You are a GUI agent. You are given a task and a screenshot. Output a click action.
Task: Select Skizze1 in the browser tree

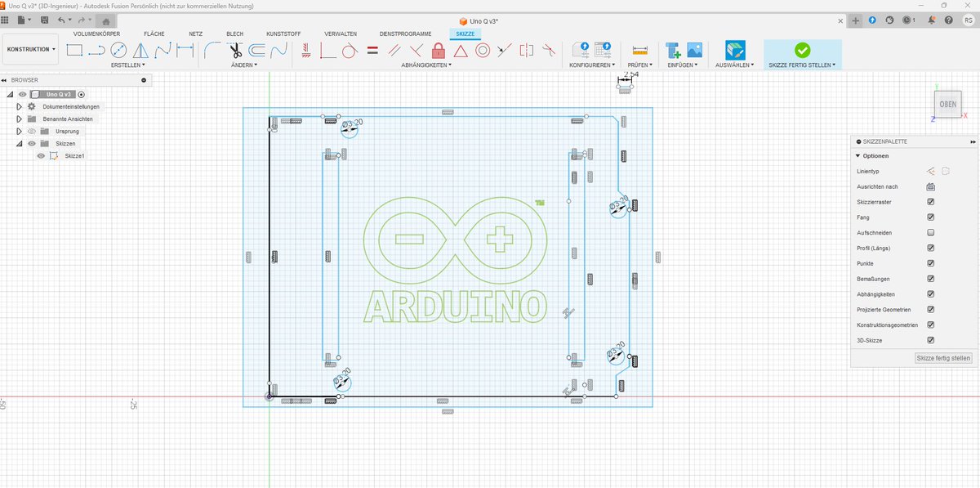75,155
